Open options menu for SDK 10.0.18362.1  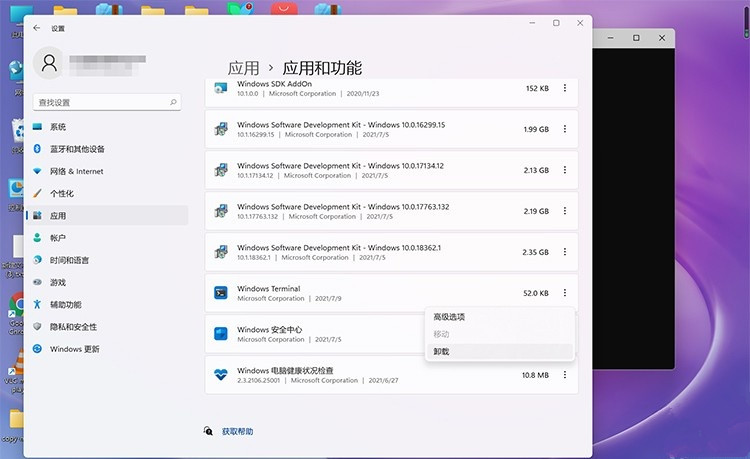pos(565,252)
